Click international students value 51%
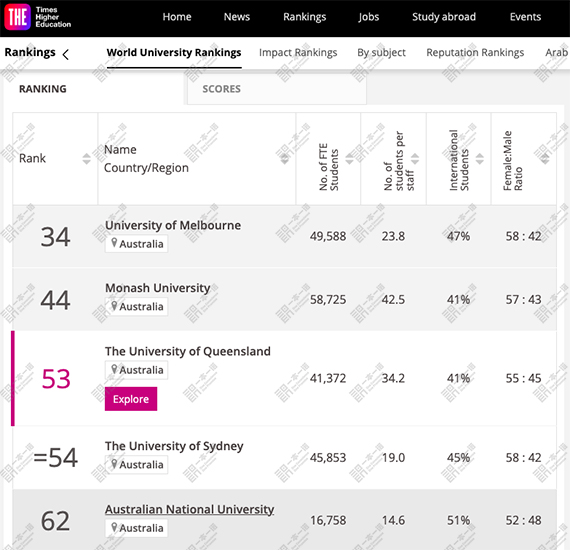This screenshot has width=570, height=550. tap(458, 521)
